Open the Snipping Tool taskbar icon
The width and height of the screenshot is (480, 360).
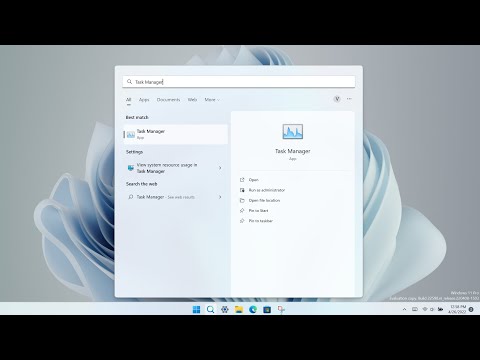(x=281, y=310)
